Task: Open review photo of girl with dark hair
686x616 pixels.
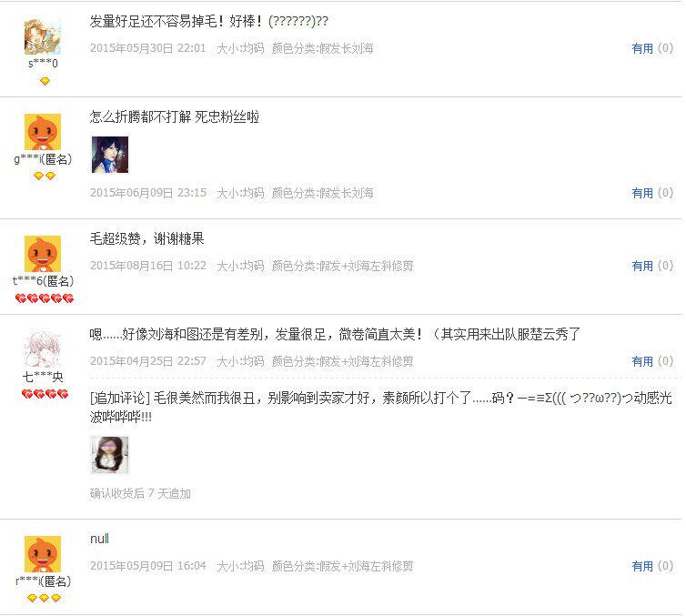Action: click(x=110, y=155)
